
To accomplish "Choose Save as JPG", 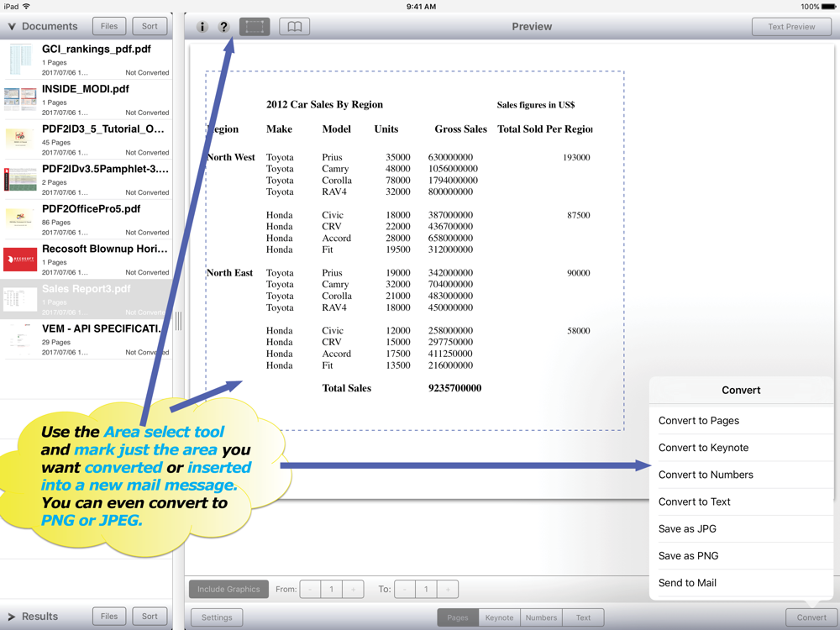I will (742, 528).
